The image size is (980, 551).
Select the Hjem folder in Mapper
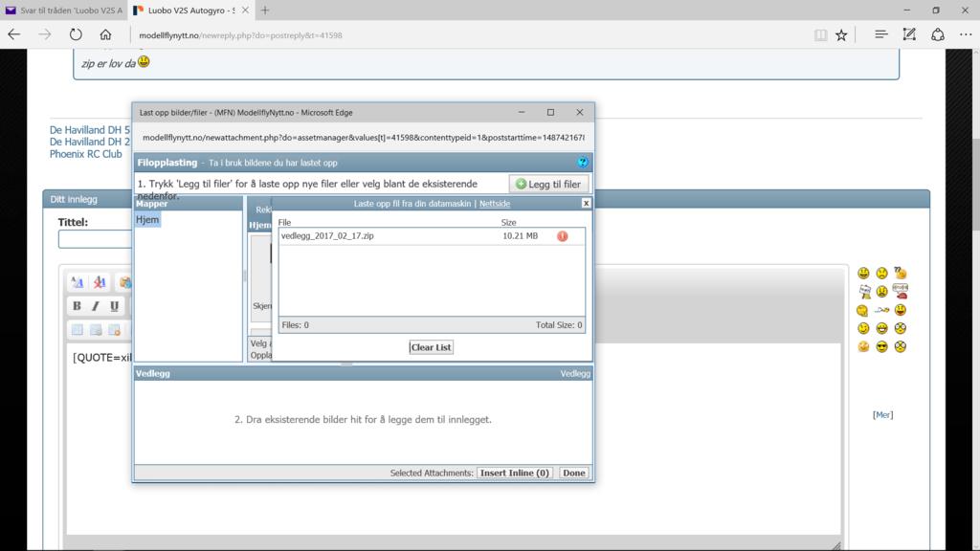pos(147,220)
